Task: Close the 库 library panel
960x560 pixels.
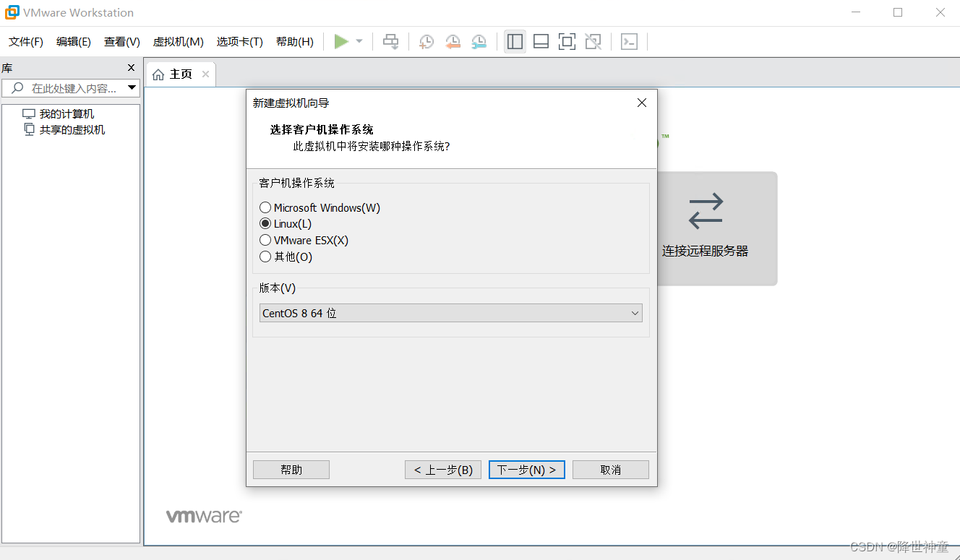Action: point(132,68)
